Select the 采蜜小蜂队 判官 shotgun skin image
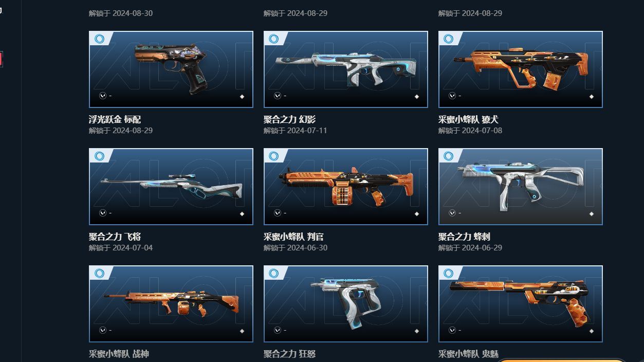Viewport: 644px width, 362px height. (x=346, y=187)
